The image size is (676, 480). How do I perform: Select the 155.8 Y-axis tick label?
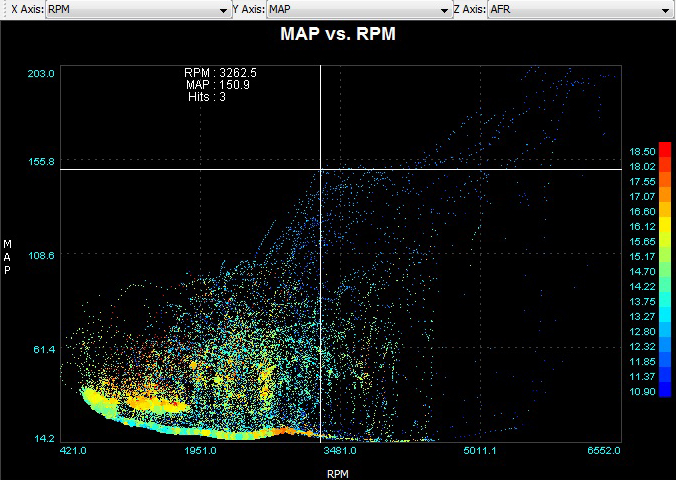41,162
